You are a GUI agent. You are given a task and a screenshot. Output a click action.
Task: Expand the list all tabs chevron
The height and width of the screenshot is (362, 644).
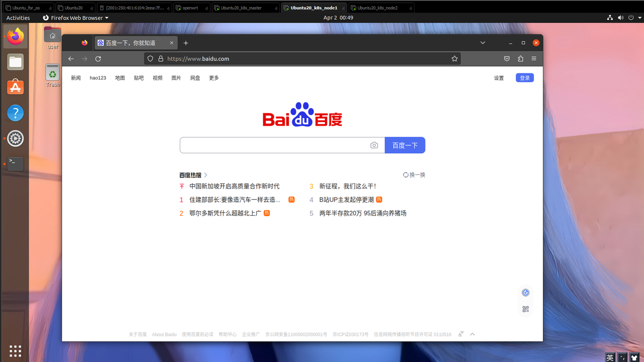[x=482, y=43]
